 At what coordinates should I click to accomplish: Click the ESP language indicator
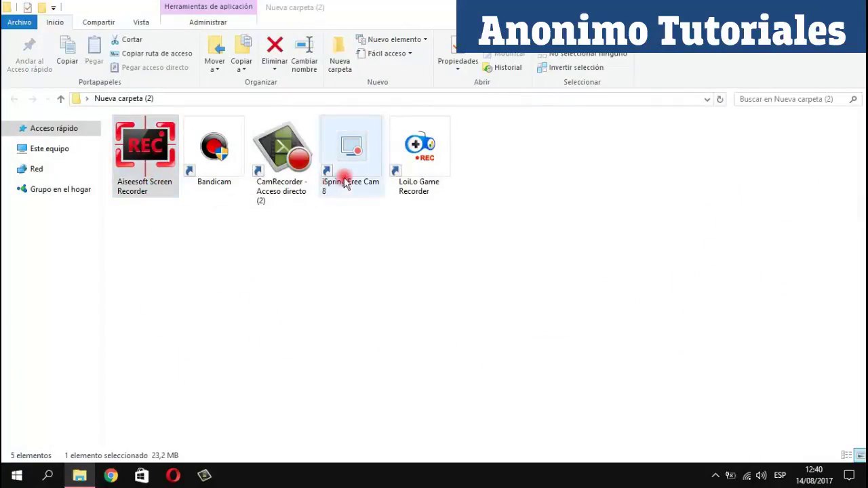(780, 476)
